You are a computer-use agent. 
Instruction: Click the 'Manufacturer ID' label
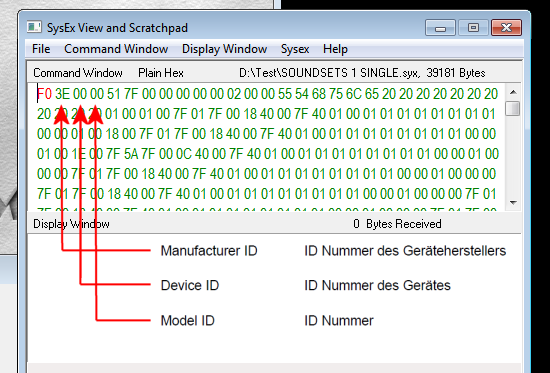point(209,251)
